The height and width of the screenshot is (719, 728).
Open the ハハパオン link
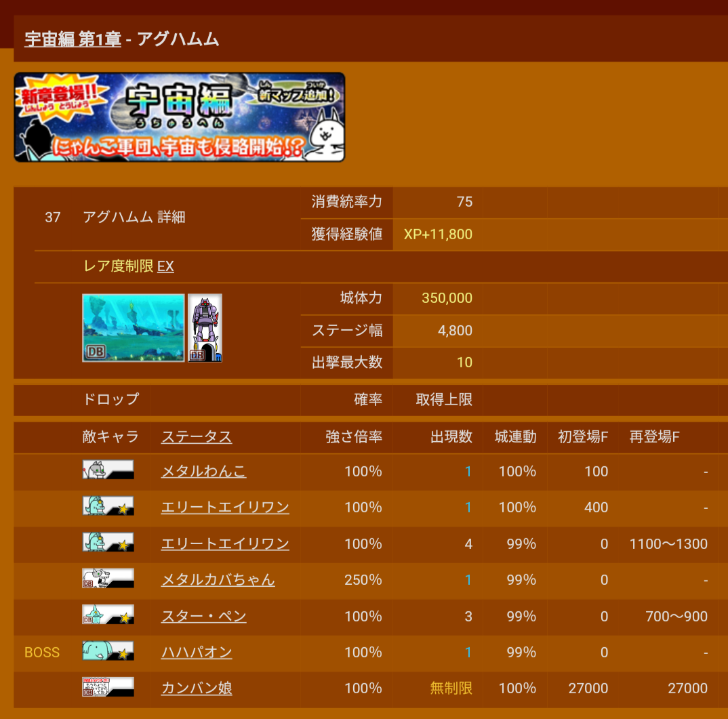click(x=197, y=653)
